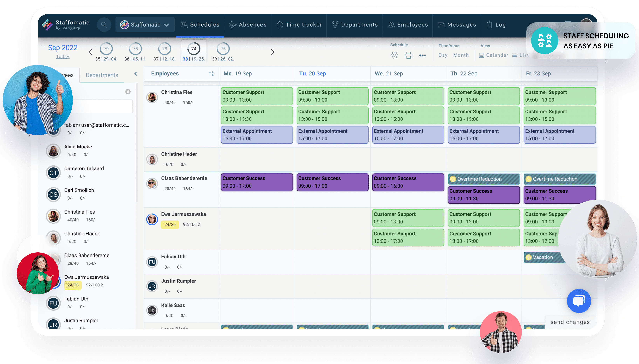Open Thursday Overtime Reduction entry
This screenshot has height=364, width=639.
484,179
